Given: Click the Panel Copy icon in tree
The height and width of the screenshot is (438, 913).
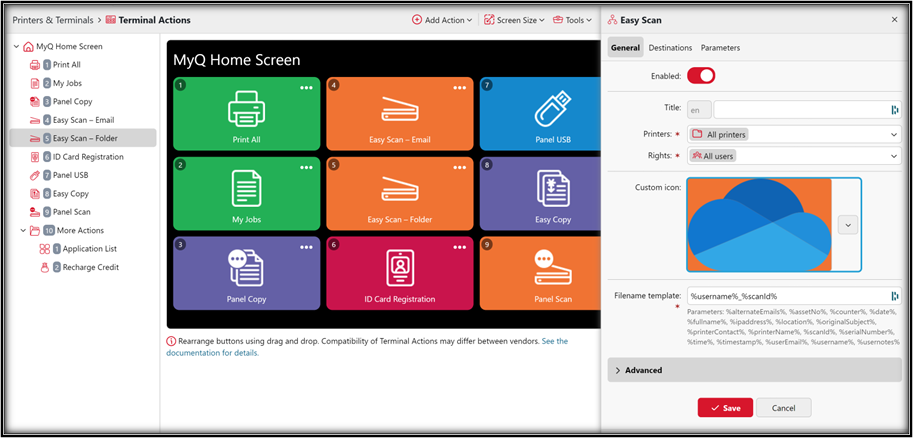Looking at the screenshot, I should point(35,101).
